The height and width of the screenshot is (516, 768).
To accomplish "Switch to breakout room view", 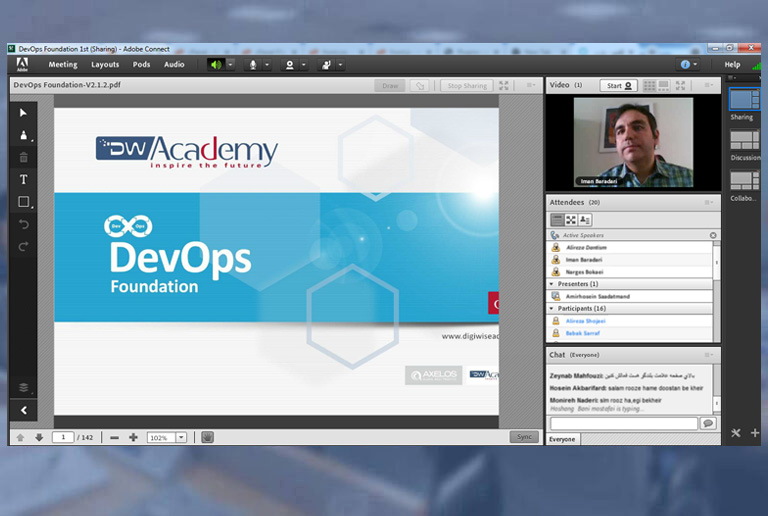I will [x=571, y=220].
